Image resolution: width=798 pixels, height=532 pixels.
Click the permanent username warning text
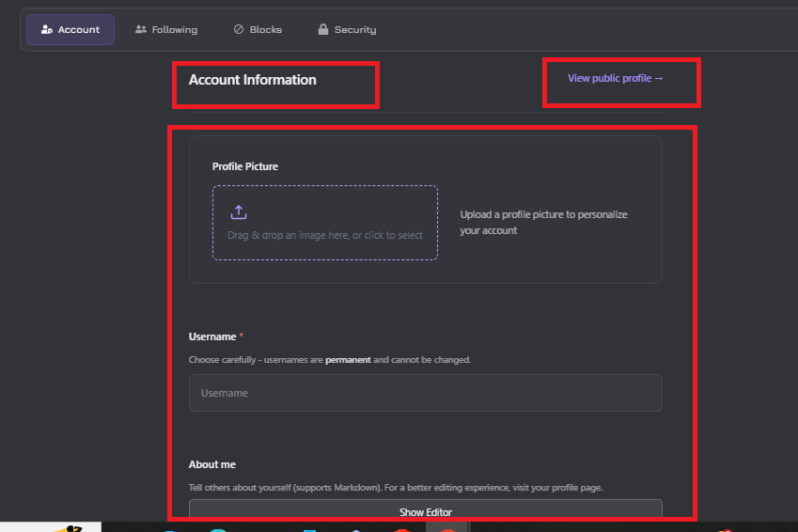[x=330, y=360]
